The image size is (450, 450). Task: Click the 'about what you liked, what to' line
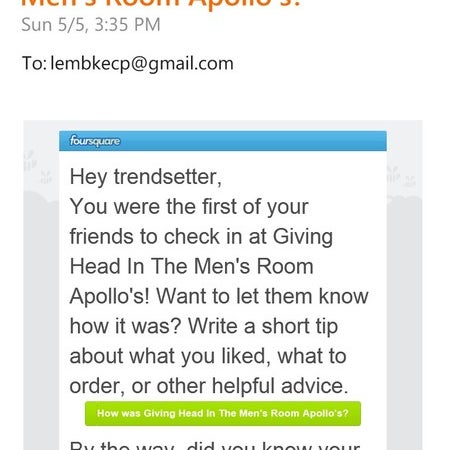pyautogui.click(x=208, y=356)
